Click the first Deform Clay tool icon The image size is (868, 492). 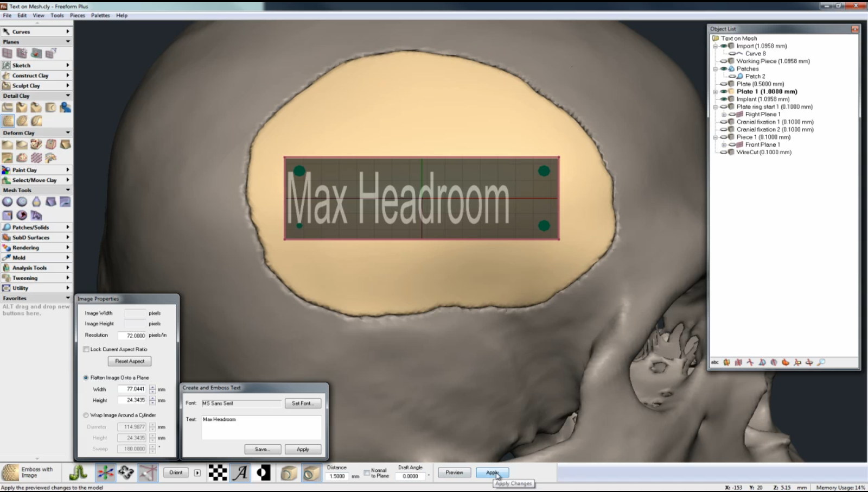click(x=8, y=144)
